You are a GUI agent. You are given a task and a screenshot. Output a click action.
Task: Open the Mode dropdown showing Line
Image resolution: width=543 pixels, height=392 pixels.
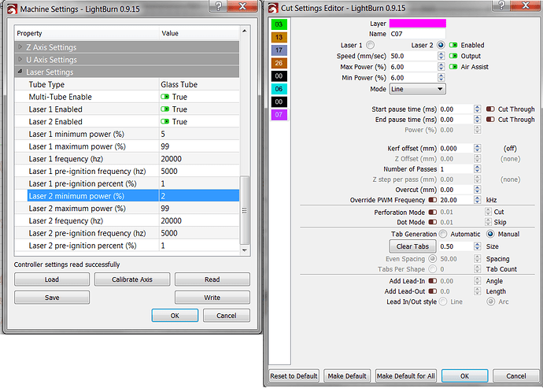point(418,89)
